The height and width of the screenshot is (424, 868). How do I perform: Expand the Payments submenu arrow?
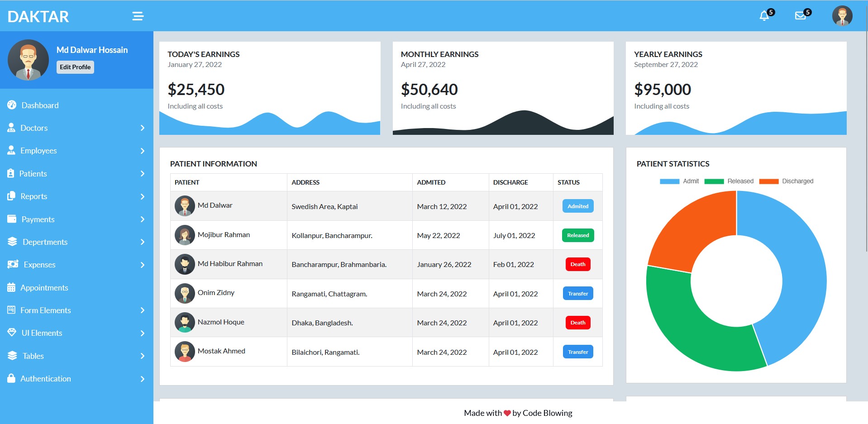[x=142, y=219]
